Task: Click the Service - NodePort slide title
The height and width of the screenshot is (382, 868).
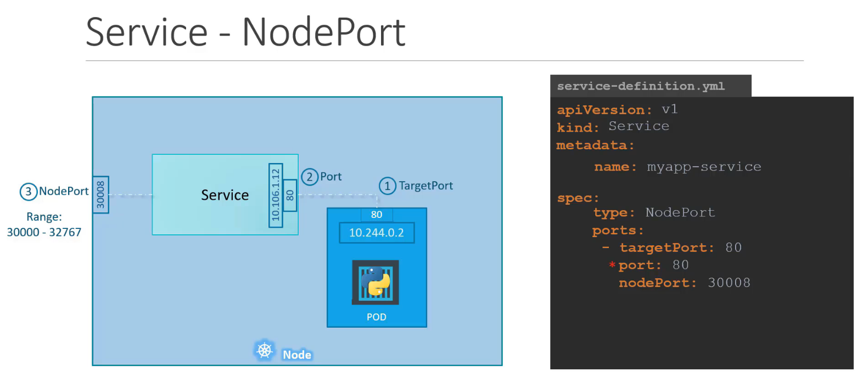Action: coord(245,32)
